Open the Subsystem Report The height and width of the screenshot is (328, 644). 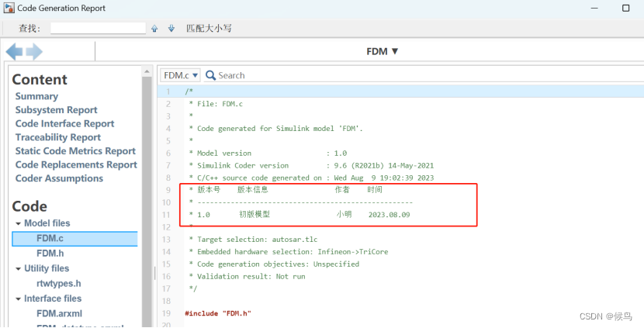[x=57, y=110]
